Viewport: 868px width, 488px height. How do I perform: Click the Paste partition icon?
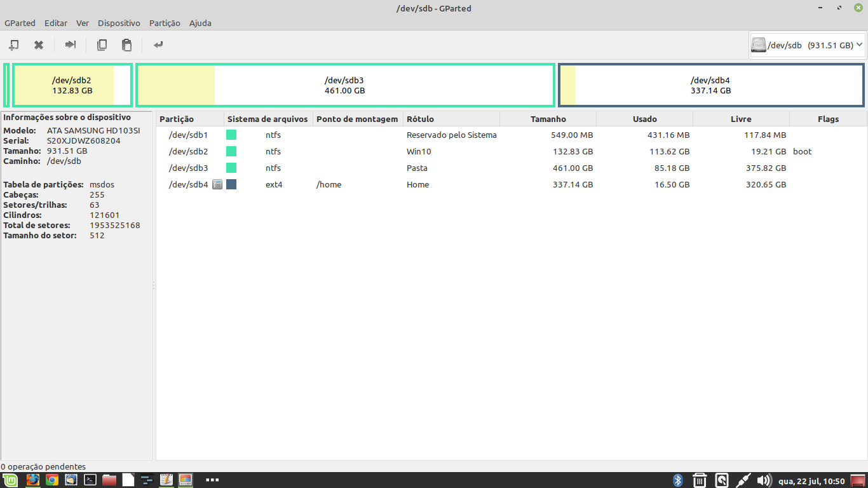(x=126, y=44)
